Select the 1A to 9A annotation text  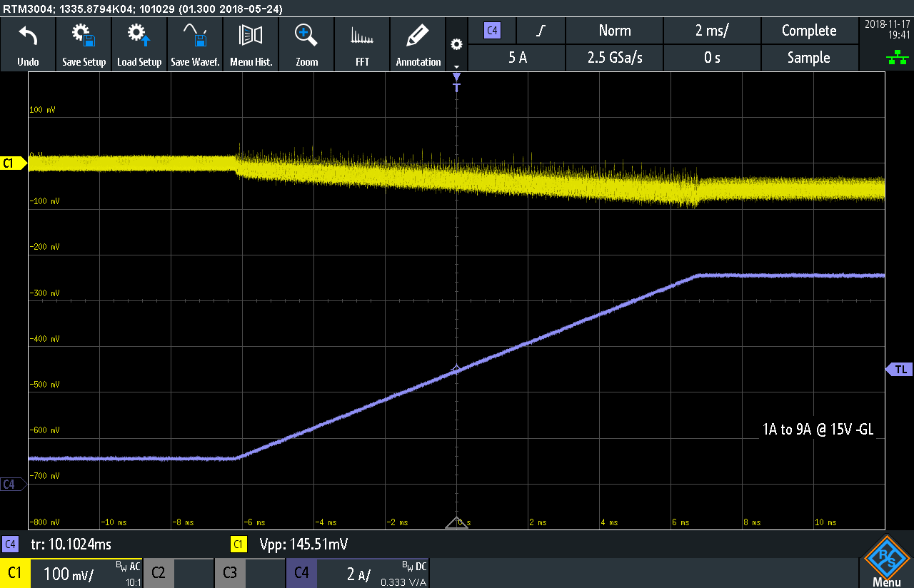coord(817,429)
